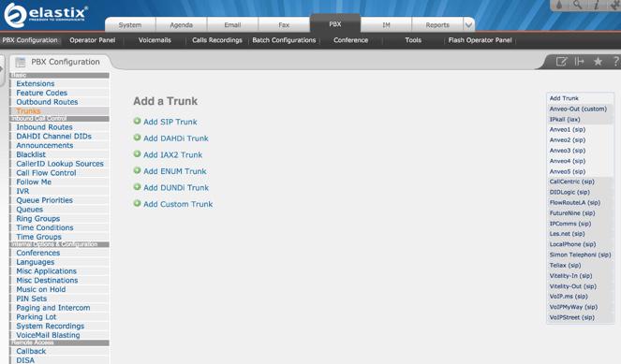Open the Tools submenu
This screenshot has width=621, height=364.
(x=413, y=40)
